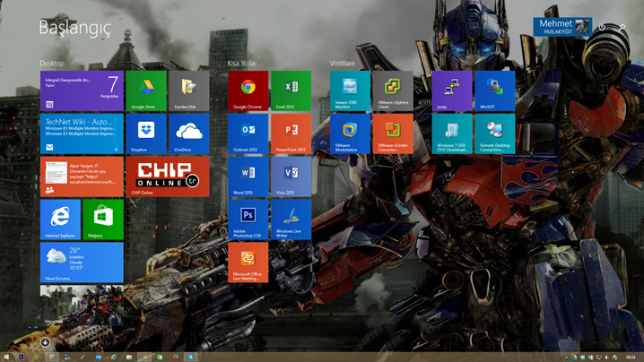Open the Mağaza store tile
Viewport: 644px width, 362px height.
[103, 220]
